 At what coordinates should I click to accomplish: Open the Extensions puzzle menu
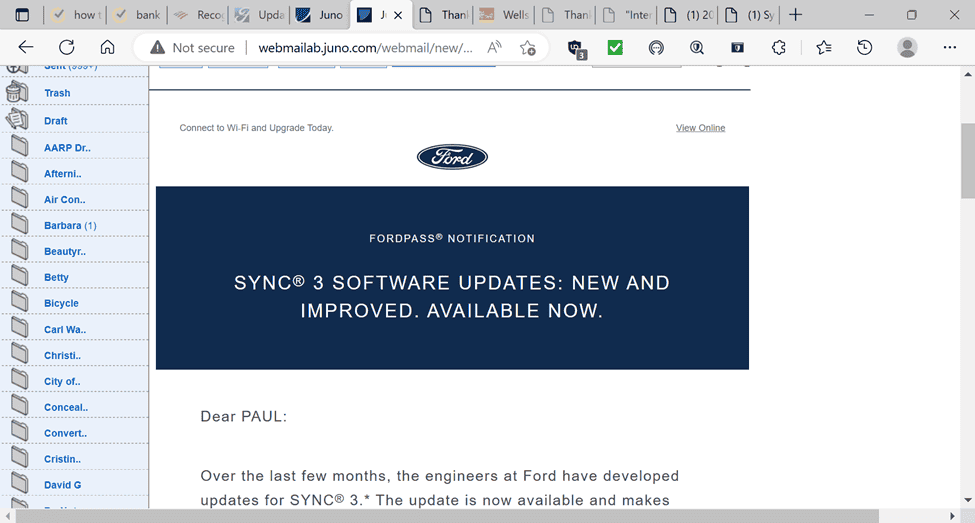click(779, 47)
